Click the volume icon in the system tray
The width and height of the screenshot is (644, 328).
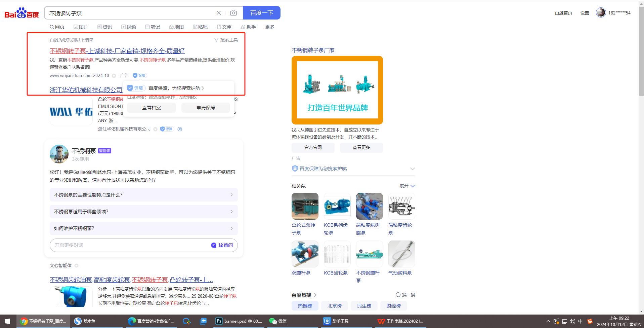572,321
